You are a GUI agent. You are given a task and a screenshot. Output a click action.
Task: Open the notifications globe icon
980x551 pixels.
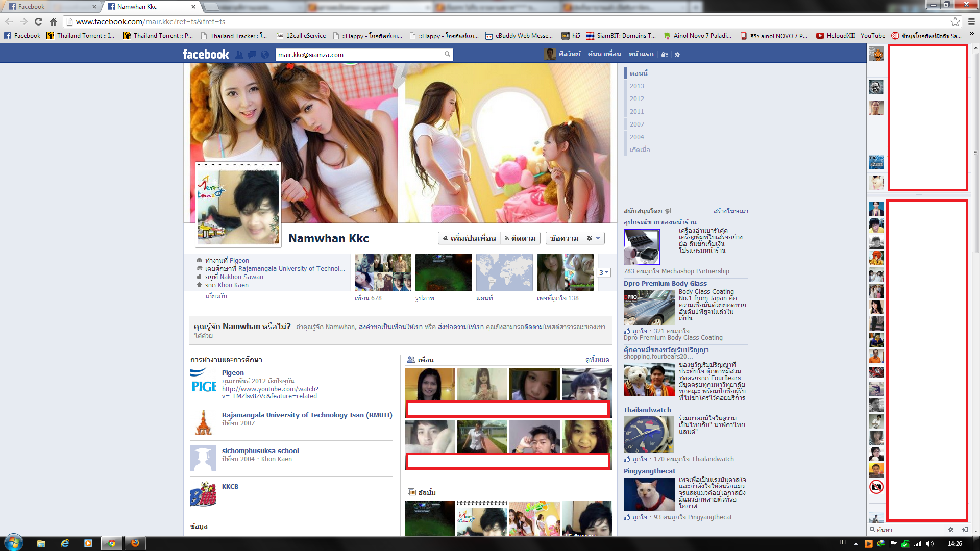click(x=264, y=55)
